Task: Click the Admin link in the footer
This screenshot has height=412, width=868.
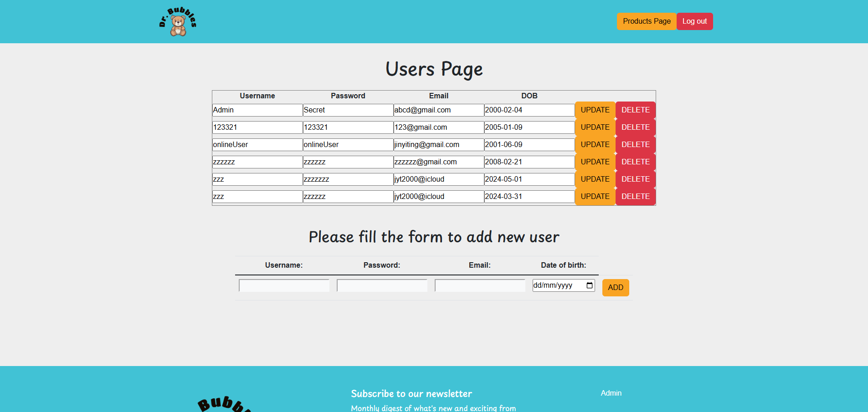Action: (x=611, y=393)
